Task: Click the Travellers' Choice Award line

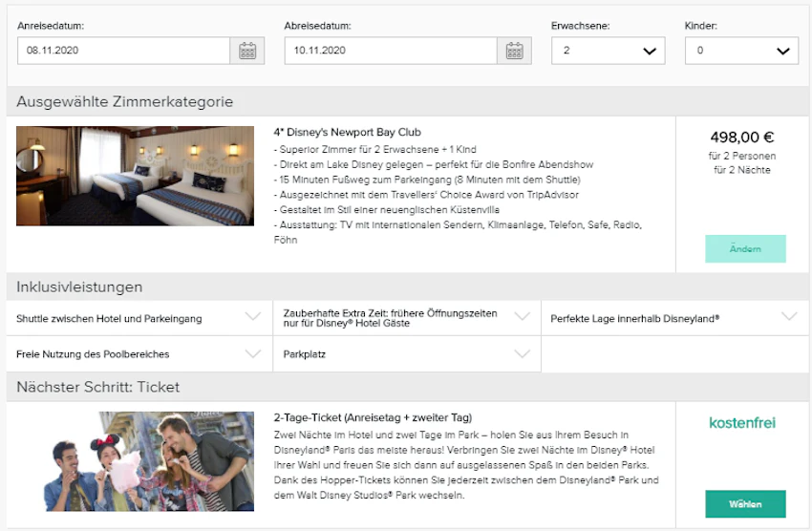Action: point(426,195)
